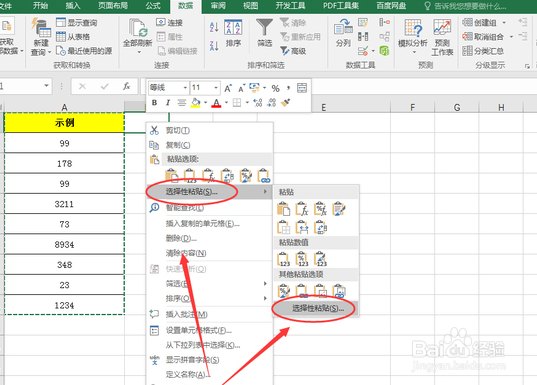Expand the 取消组合 dropdown arrow
This screenshot has width=537, height=385.
pos(511,37)
